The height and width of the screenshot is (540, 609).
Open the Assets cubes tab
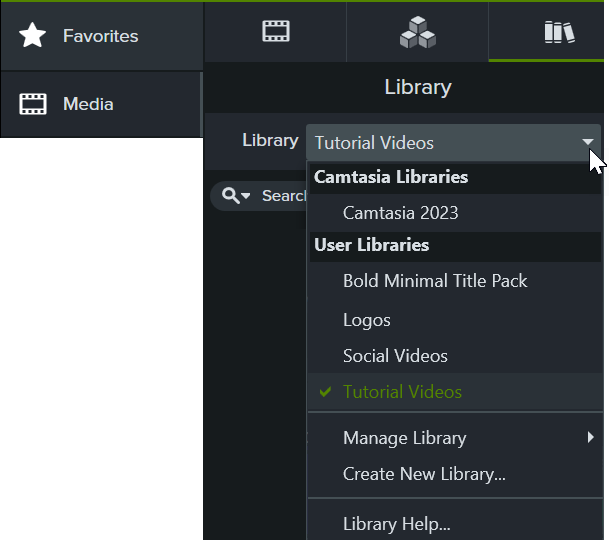[x=417, y=34]
